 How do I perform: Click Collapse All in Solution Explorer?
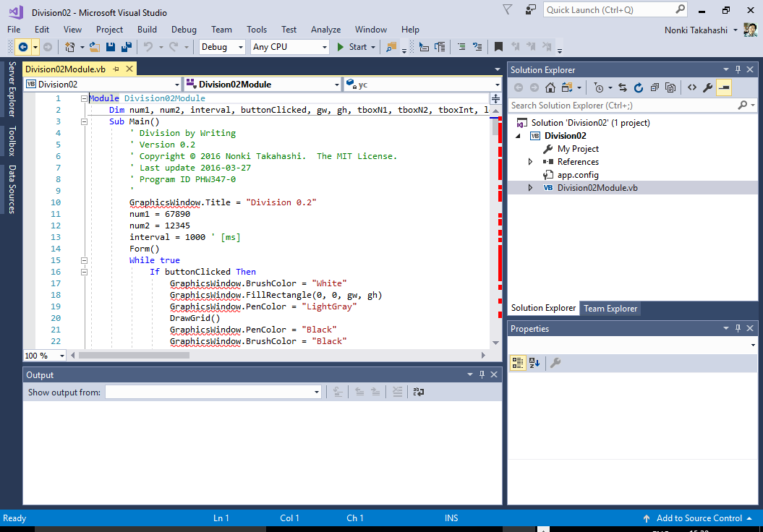(655, 87)
